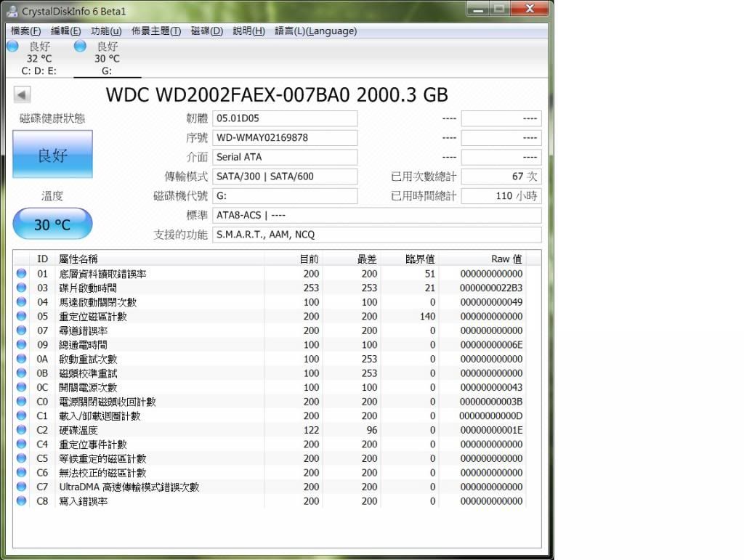This screenshot has width=744, height=560.
Task: Open the 功能(u) menu
Action: click(106, 31)
